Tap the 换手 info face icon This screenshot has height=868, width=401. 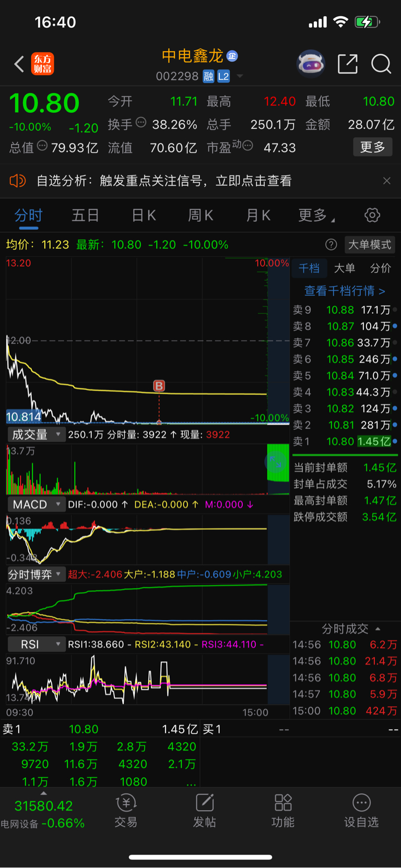pyautogui.click(x=141, y=123)
